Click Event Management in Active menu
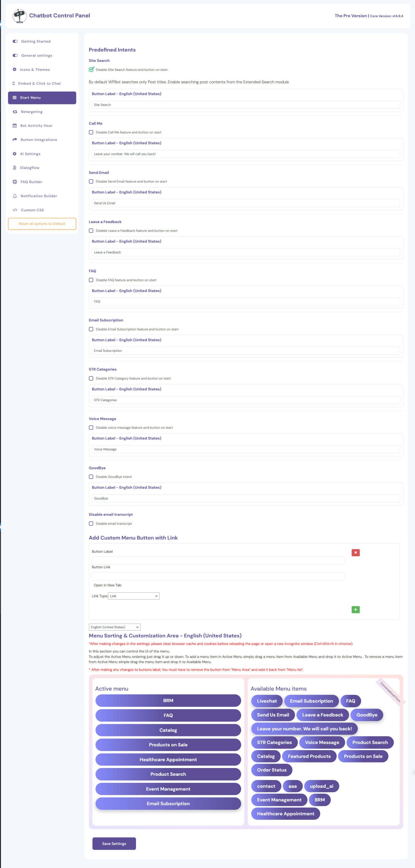Viewport: 415px width, 868px height. [x=168, y=789]
